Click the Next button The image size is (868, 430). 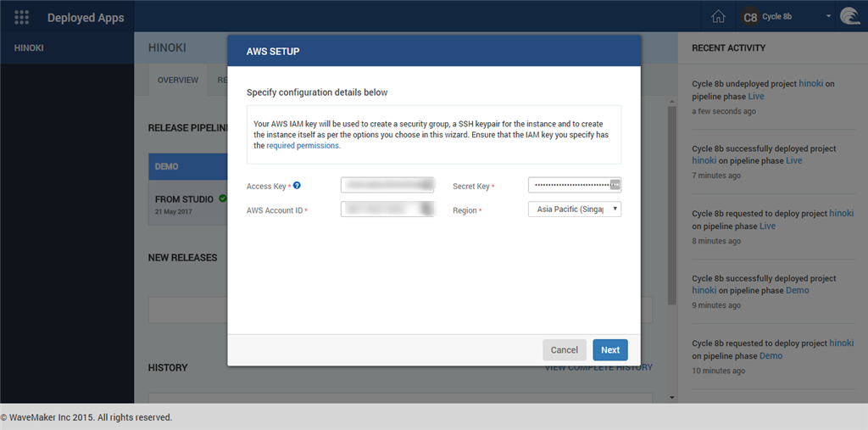pyautogui.click(x=610, y=350)
